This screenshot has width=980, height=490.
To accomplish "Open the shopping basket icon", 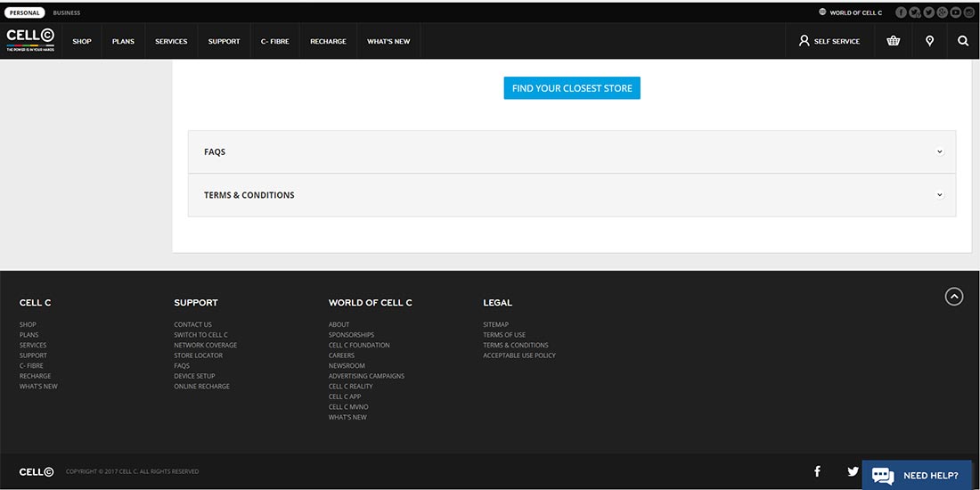I will 893,41.
